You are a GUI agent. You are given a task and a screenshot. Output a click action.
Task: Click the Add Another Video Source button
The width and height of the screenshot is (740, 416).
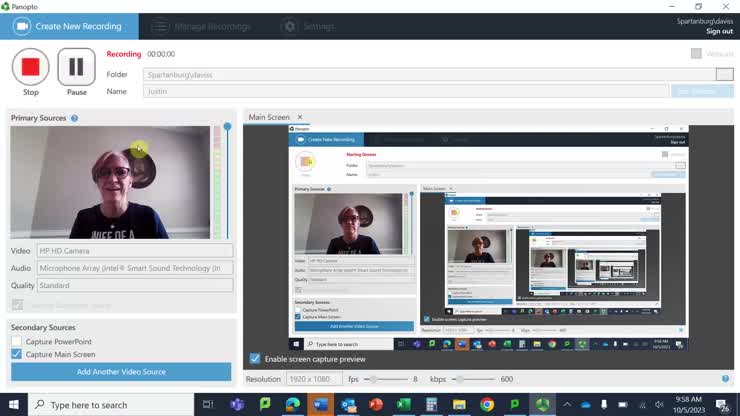point(121,372)
